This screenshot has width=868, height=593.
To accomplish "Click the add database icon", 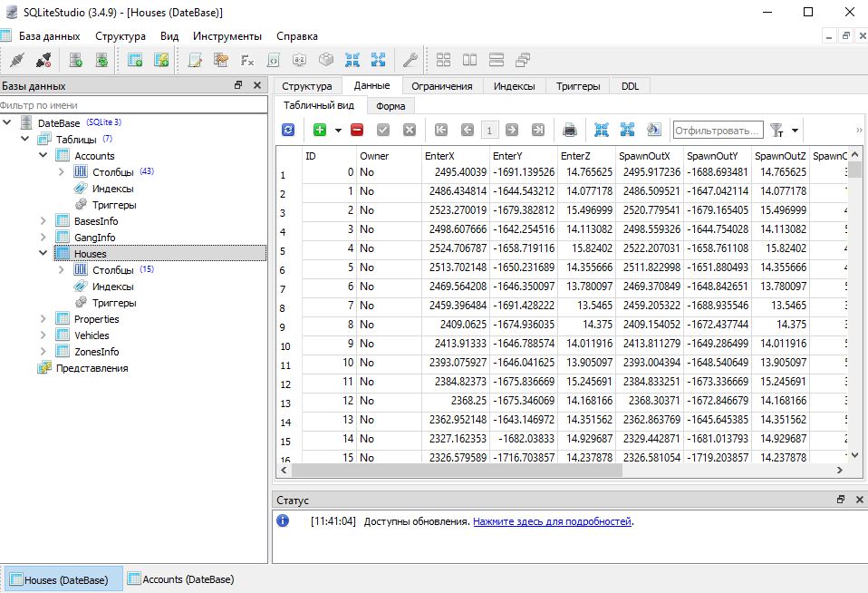I will click(x=76, y=60).
